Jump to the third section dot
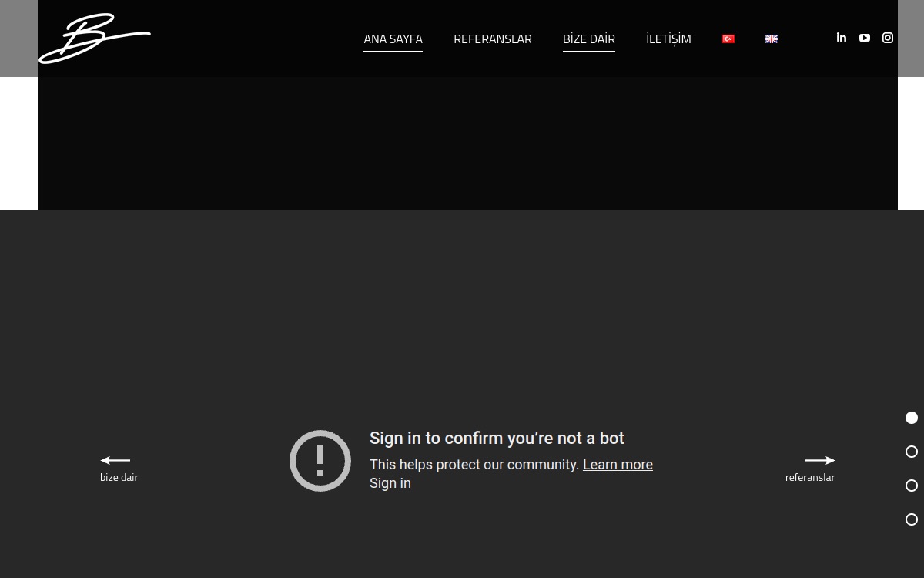This screenshot has height=578, width=924. coord(912,486)
